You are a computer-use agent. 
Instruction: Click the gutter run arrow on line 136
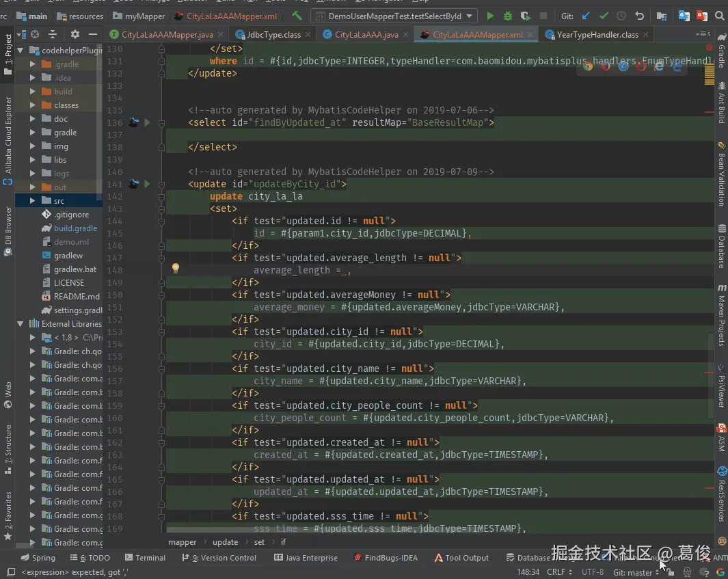(x=147, y=123)
